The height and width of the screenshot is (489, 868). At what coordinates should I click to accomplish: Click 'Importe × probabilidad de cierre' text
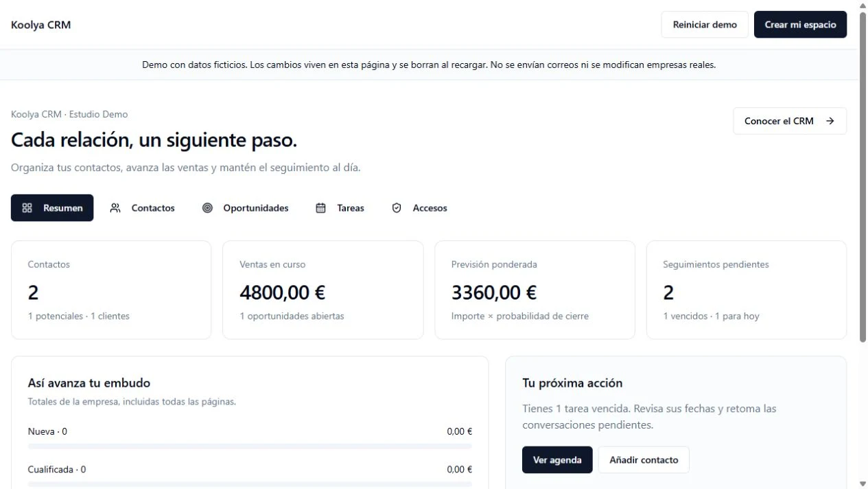[x=520, y=317]
